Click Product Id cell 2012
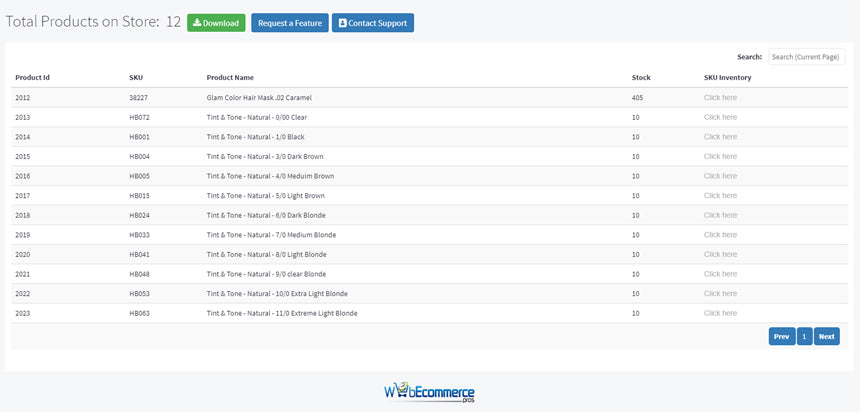 pos(22,98)
